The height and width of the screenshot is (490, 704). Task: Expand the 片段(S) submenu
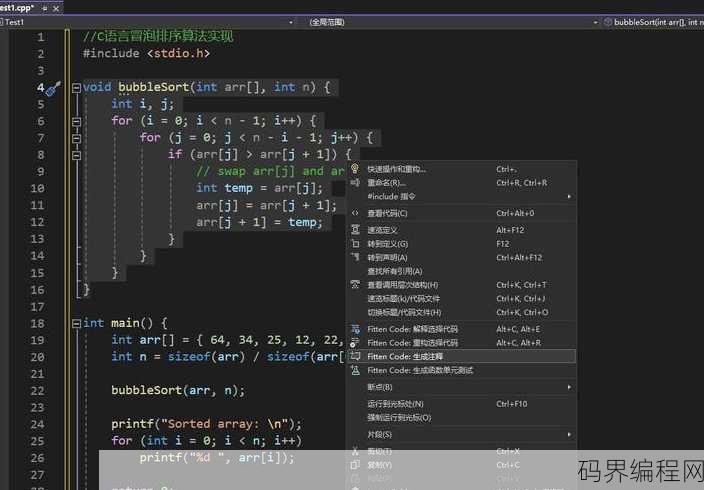(x=461, y=434)
